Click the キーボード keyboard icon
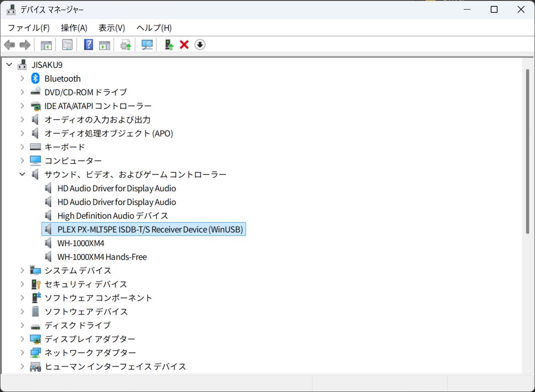Viewport: 535px width, 392px height. [35, 147]
